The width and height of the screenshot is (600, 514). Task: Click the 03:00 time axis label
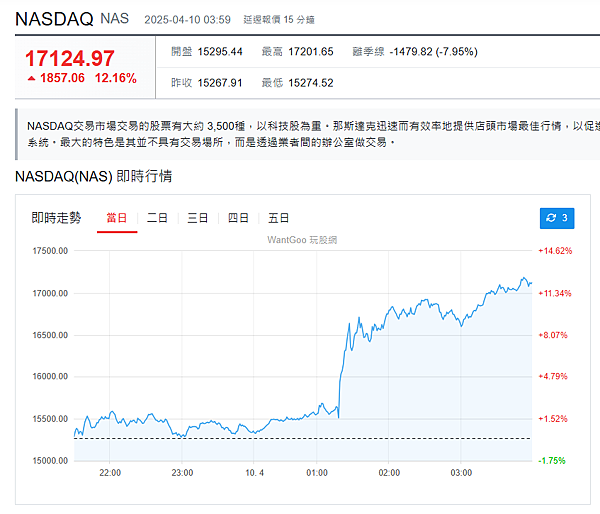point(461,473)
